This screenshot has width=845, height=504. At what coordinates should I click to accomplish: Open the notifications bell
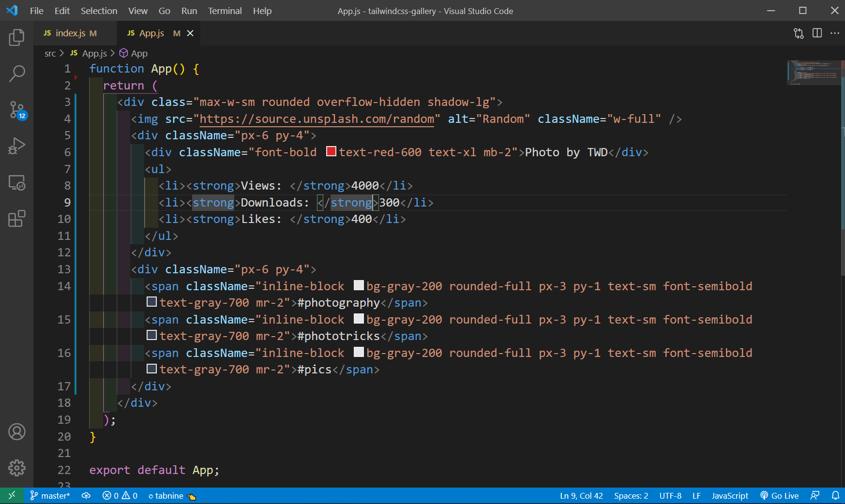[x=835, y=496]
